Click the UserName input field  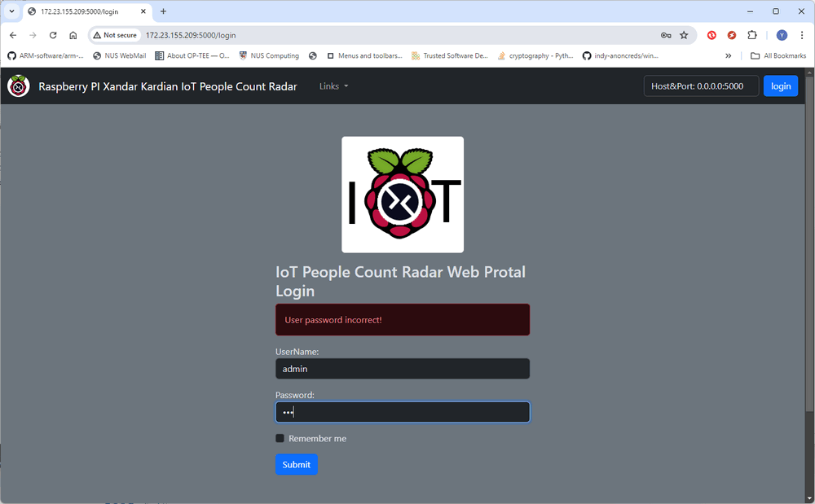click(403, 369)
